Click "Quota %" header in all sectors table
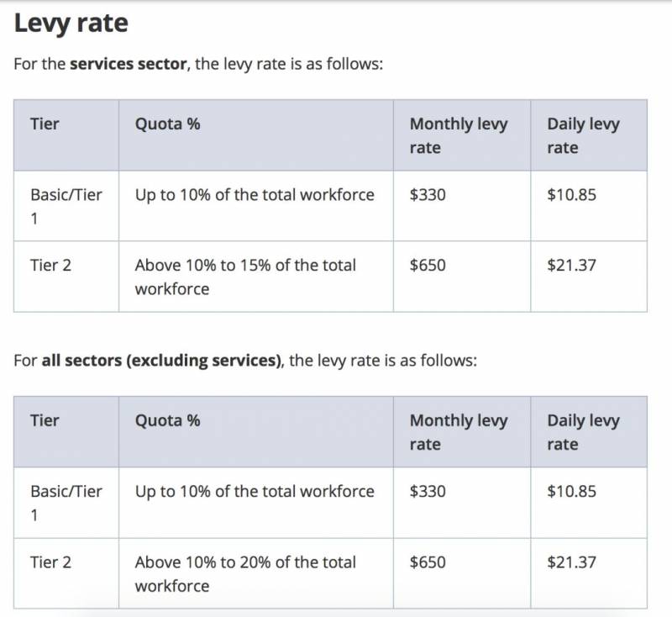The image size is (672, 617). 167,420
